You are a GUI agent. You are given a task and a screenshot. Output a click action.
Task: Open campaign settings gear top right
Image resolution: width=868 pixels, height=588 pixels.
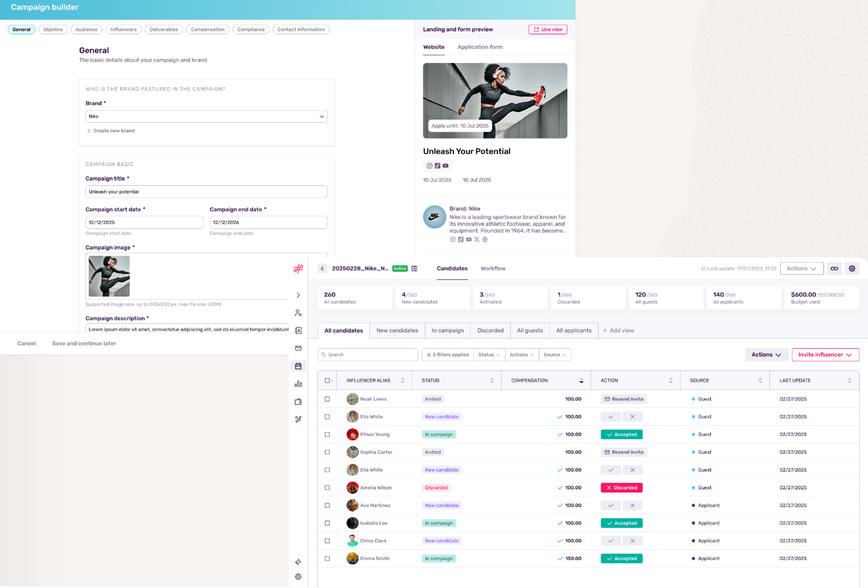click(x=852, y=269)
